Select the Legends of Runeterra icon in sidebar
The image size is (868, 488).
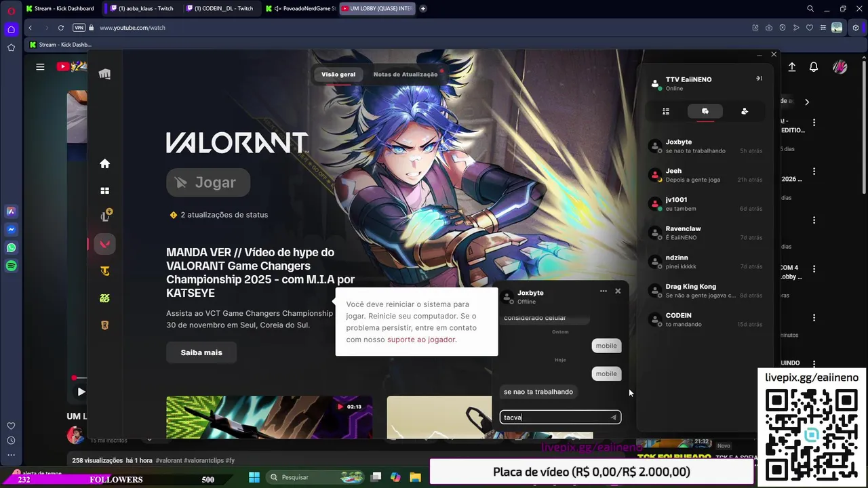click(104, 325)
